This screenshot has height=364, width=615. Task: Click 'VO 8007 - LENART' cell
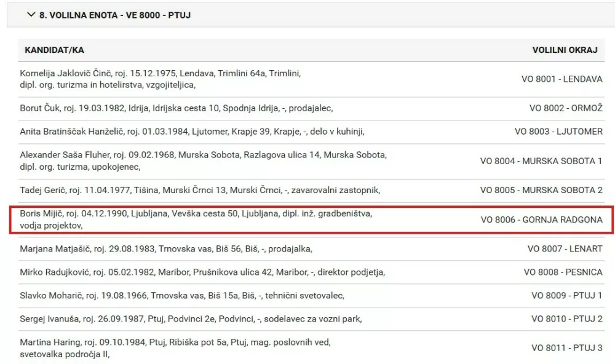[x=565, y=248]
